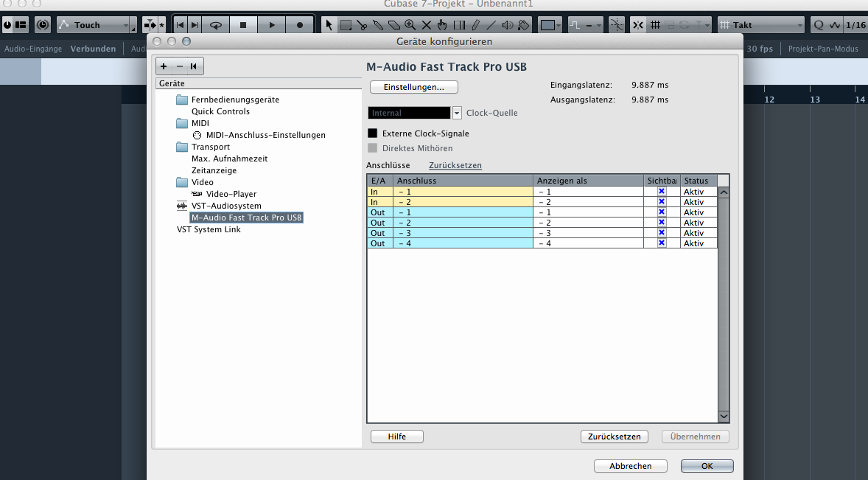Toggle Sichtbar checkbox for Out 1 row
Image resolution: width=868 pixels, height=480 pixels.
[662, 212]
